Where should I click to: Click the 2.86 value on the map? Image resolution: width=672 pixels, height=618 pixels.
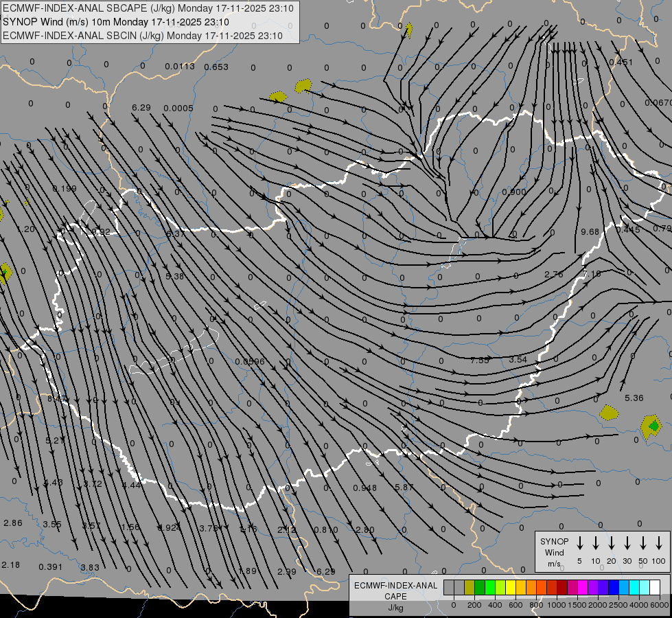(x=13, y=523)
